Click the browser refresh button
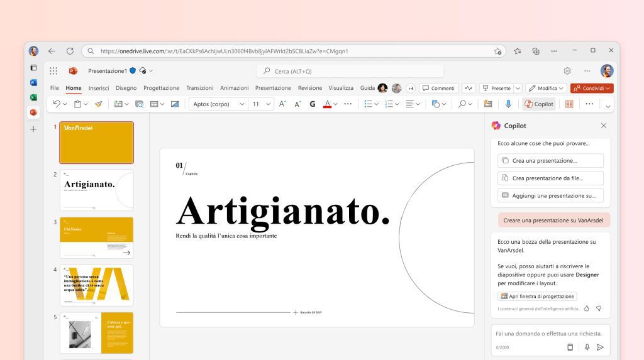 point(70,51)
